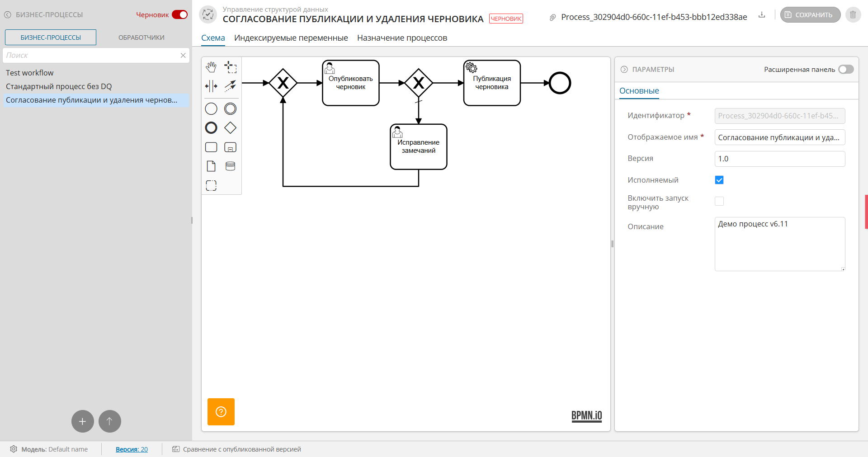Open Индексируемые переменные tab
The height and width of the screenshot is (457, 868).
coord(291,38)
